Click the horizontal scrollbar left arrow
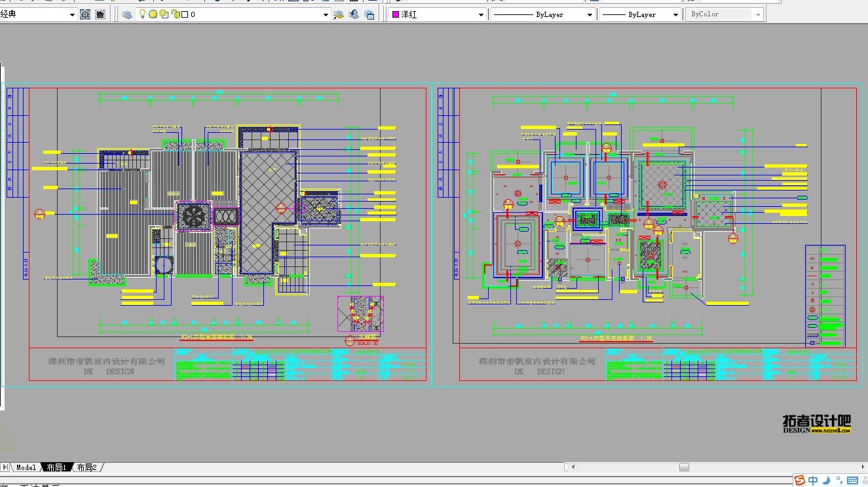Image resolution: width=868 pixels, height=487 pixels. point(574,467)
